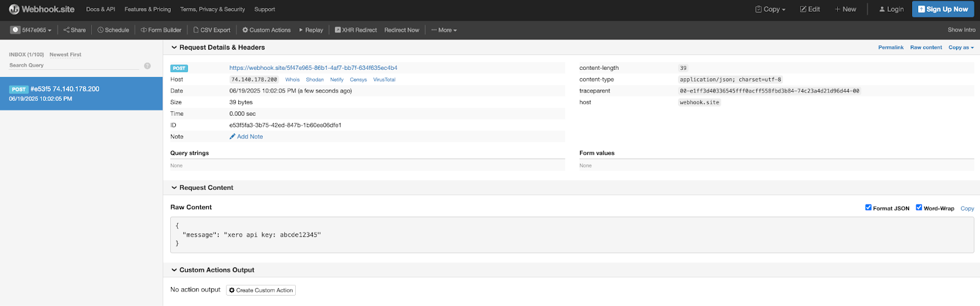
Task: Open Custom Actions from toolbar
Action: (x=266, y=30)
